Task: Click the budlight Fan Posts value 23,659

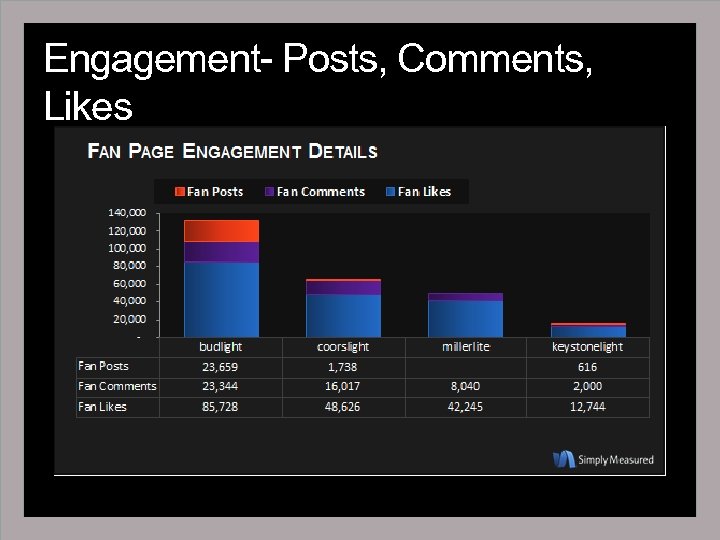Action: coord(220,367)
